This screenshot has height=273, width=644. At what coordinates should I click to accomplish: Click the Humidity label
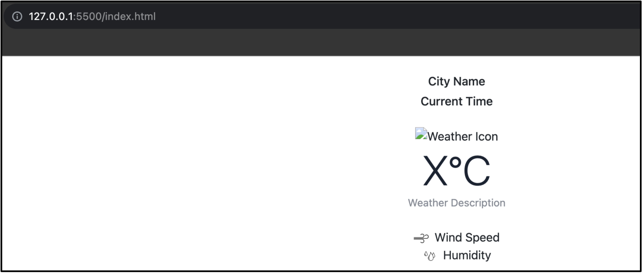coord(467,255)
